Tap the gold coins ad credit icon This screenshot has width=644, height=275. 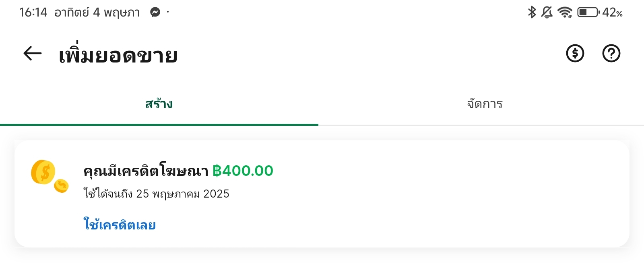click(50, 176)
